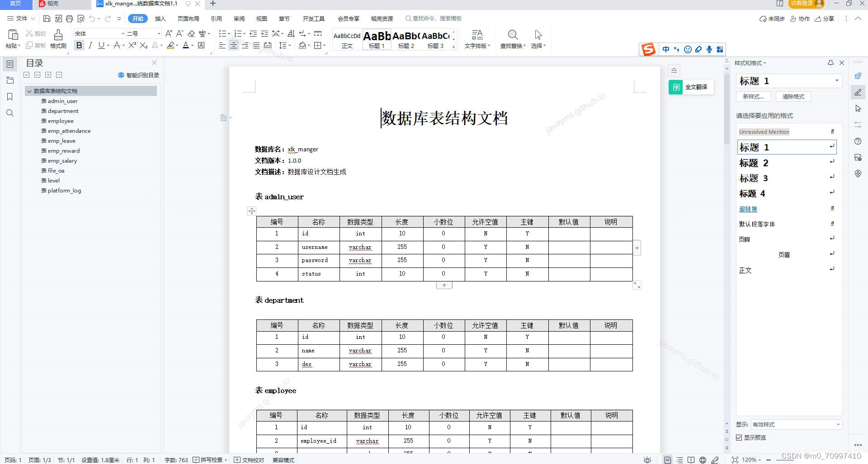Click the search icon in left sidebar

tap(10, 113)
